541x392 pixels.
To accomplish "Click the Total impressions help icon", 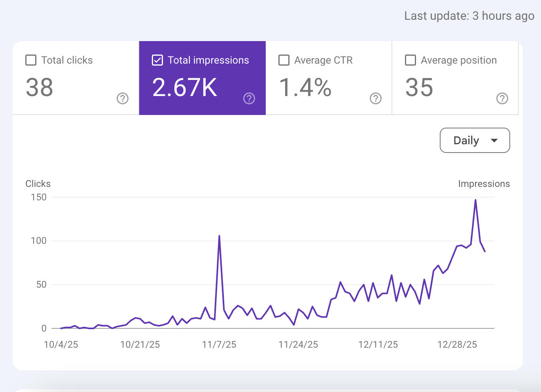I will coord(249,98).
